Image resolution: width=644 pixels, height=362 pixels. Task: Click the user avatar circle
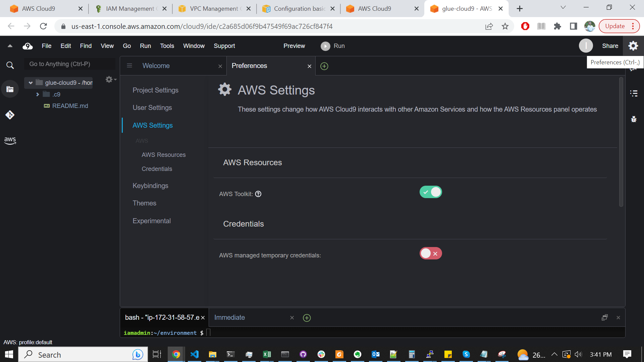586,46
